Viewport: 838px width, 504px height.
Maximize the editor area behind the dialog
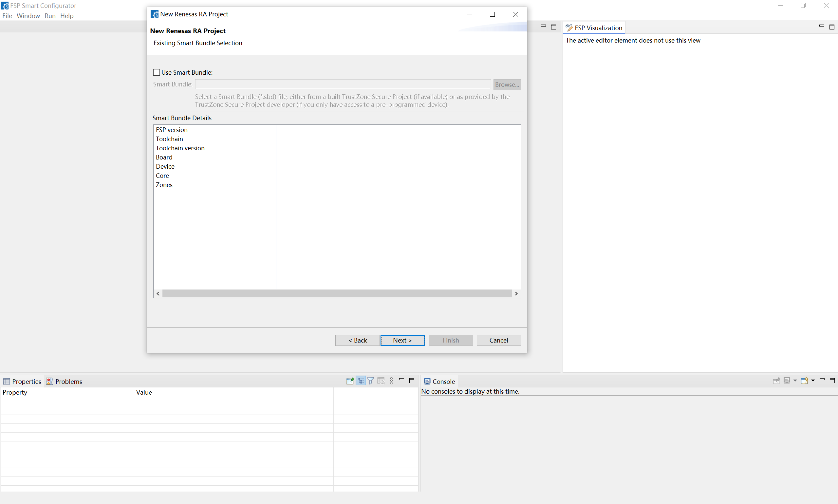coord(553,27)
